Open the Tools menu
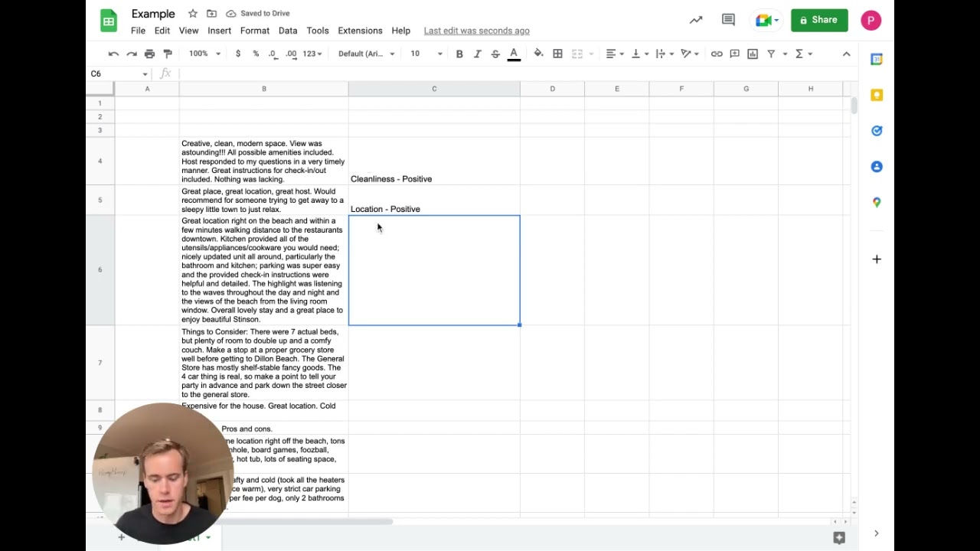The height and width of the screenshot is (551, 980). point(318,31)
